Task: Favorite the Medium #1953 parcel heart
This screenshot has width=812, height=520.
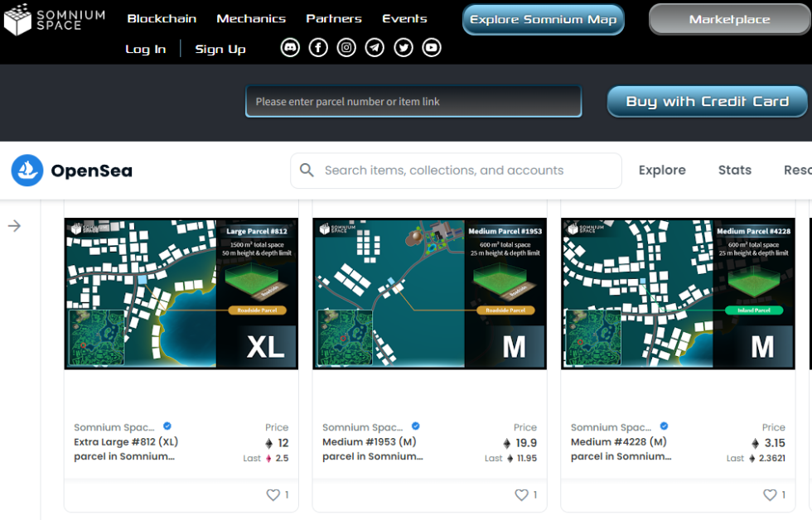Action: (521, 494)
